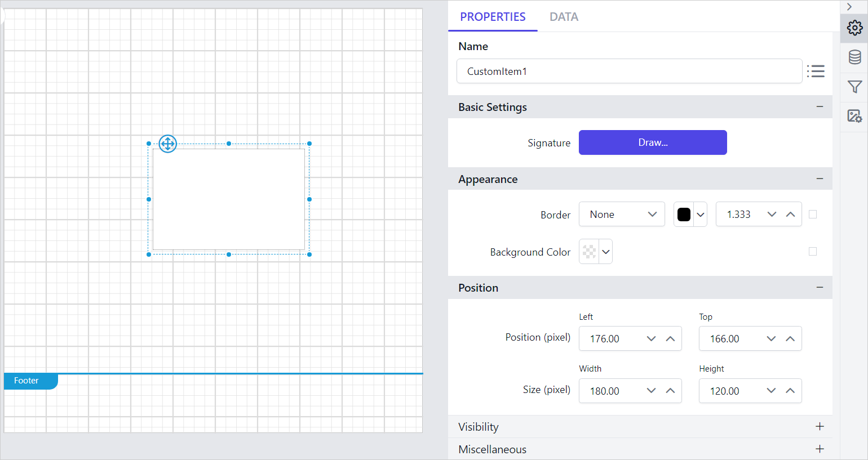This screenshot has width=868, height=460.
Task: Collapse the Basic Settings section
Action: (x=820, y=106)
